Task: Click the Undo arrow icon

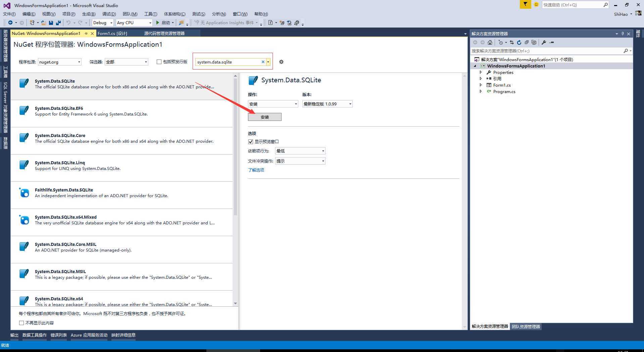Action: point(68,23)
